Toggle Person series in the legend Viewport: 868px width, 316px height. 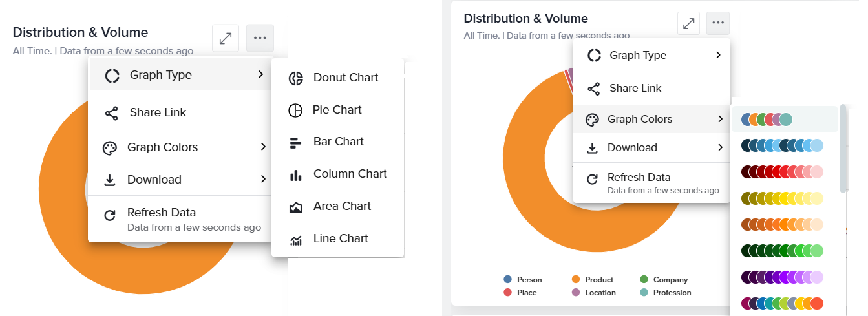(524, 280)
